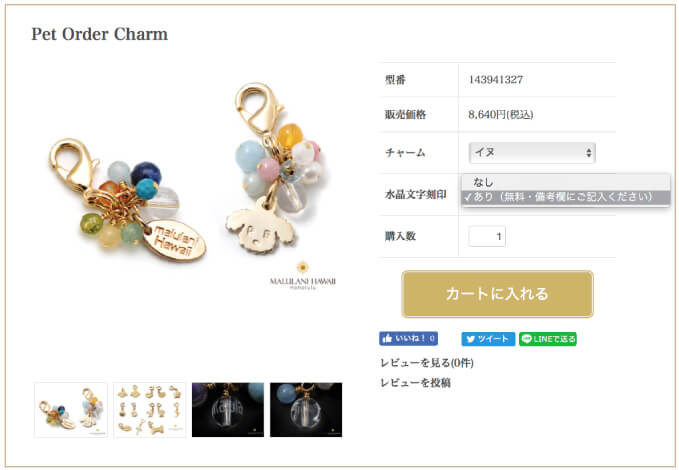Select first thumbnail of two charms

coord(71,410)
